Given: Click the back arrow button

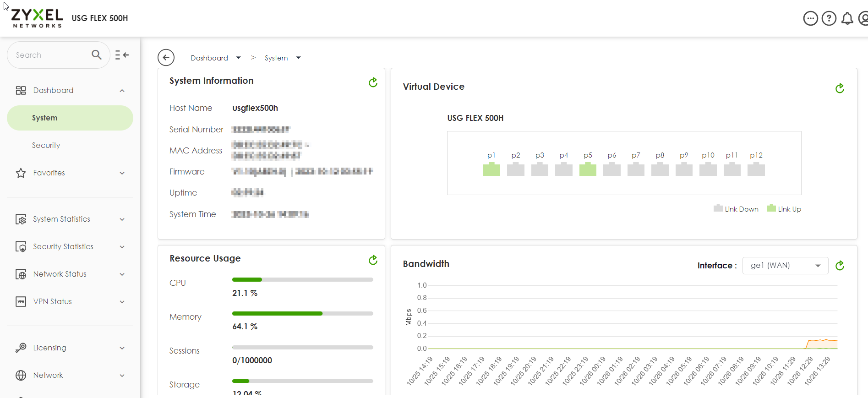Looking at the screenshot, I should click(x=166, y=58).
